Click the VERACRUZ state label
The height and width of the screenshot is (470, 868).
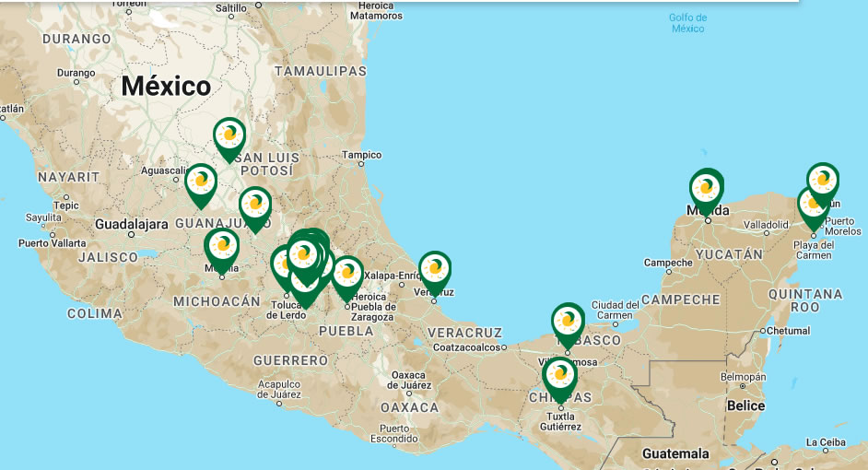[x=465, y=333]
